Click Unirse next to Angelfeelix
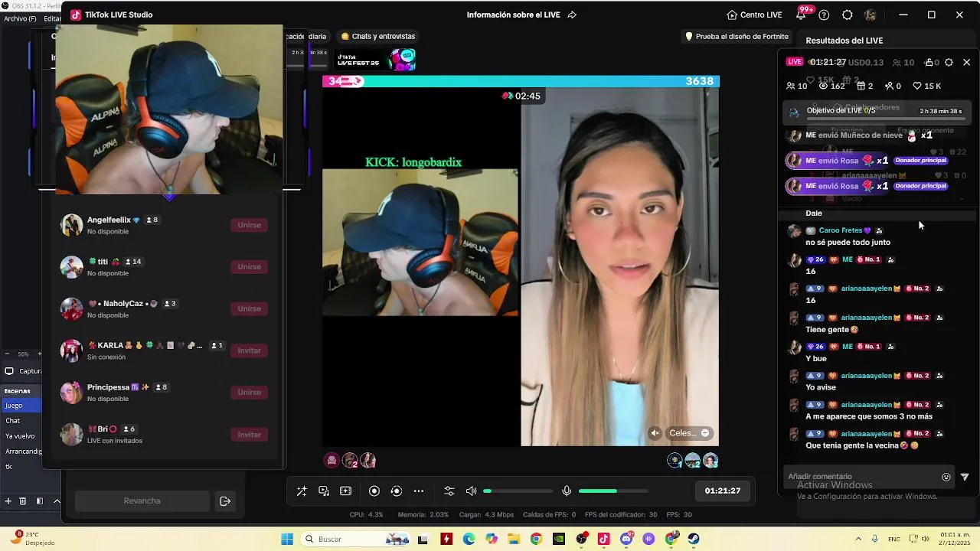This screenshot has height=551, width=980. click(x=249, y=225)
